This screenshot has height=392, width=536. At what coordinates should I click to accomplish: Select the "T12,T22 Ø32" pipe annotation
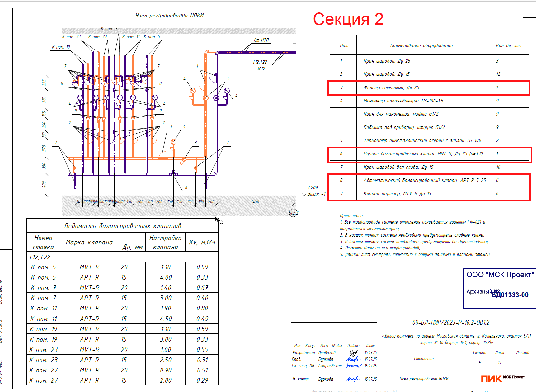coord(260,65)
